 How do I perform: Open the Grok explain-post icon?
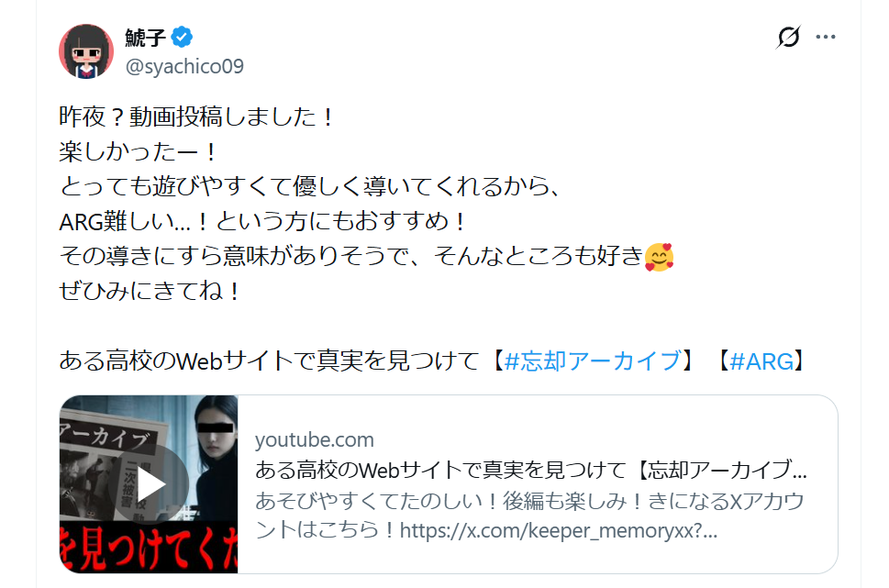788,37
